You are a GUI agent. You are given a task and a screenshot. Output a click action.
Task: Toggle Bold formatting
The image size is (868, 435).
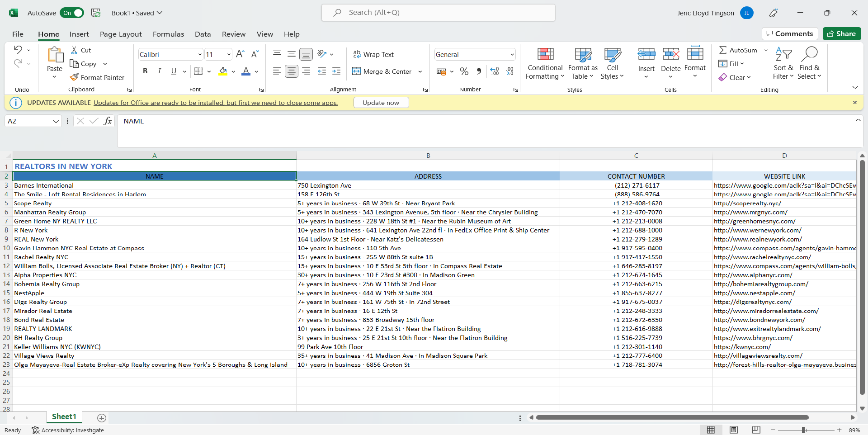coord(145,71)
